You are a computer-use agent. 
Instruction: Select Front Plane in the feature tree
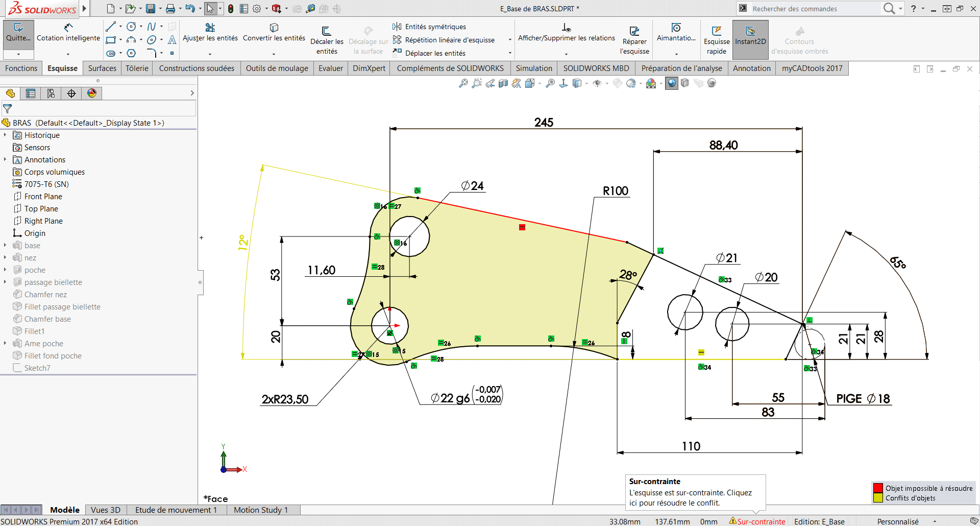pyautogui.click(x=43, y=196)
